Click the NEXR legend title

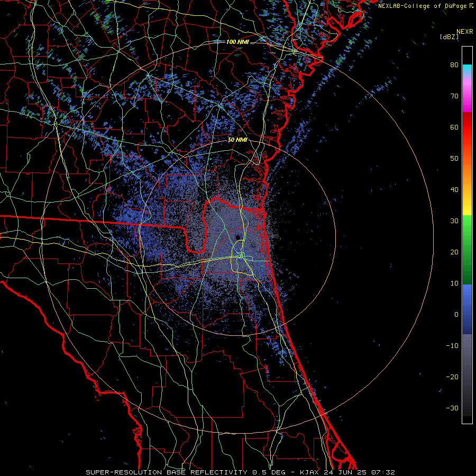click(465, 32)
